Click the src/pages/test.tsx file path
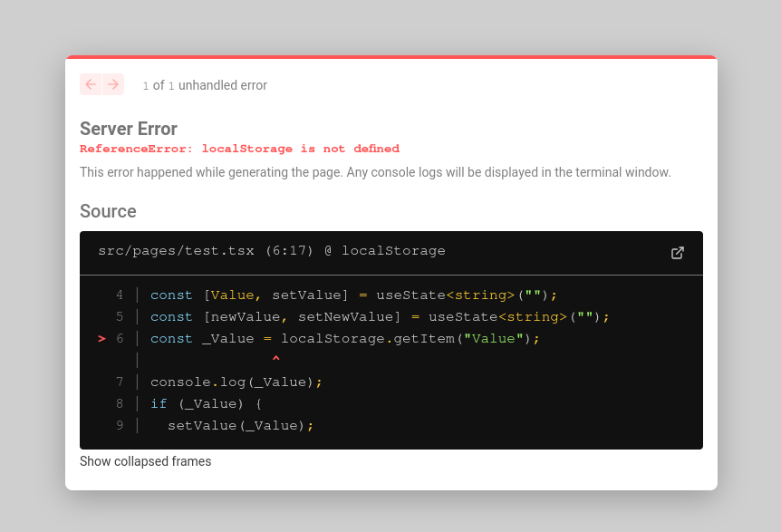 point(177,251)
